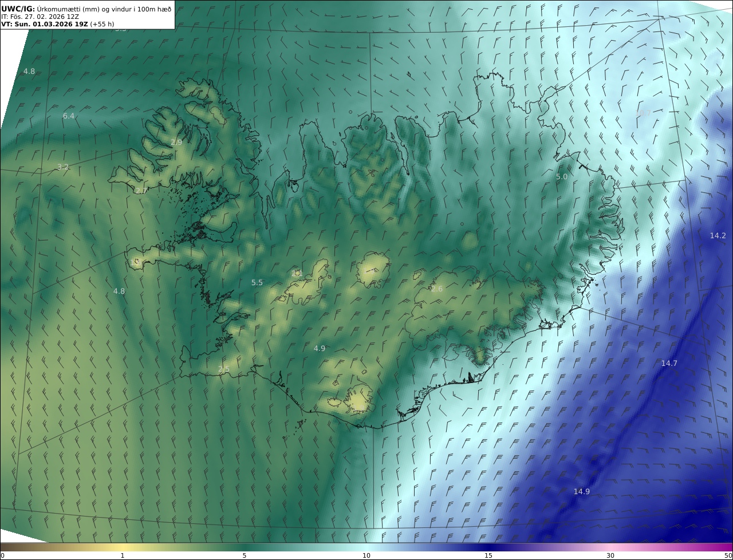Click the 5.0 value in northeast Iceland
Screen dimensions: 733x560
pyautogui.click(x=562, y=177)
